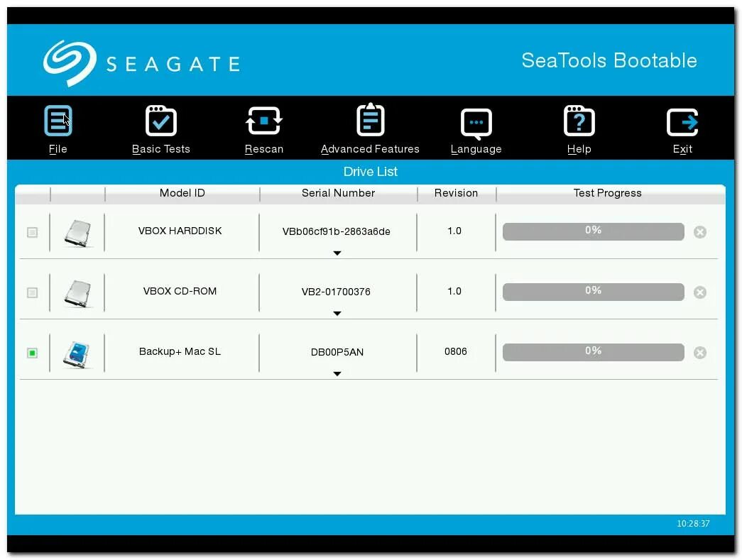742x560 pixels.
Task: Open the Language speech bubble icon
Action: pos(476,124)
